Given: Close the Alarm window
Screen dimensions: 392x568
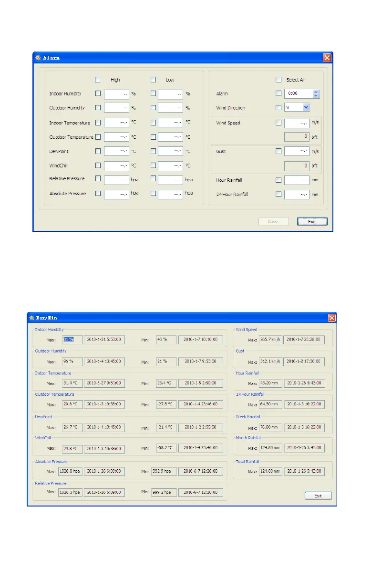Looking at the screenshot, I should click(x=327, y=58).
